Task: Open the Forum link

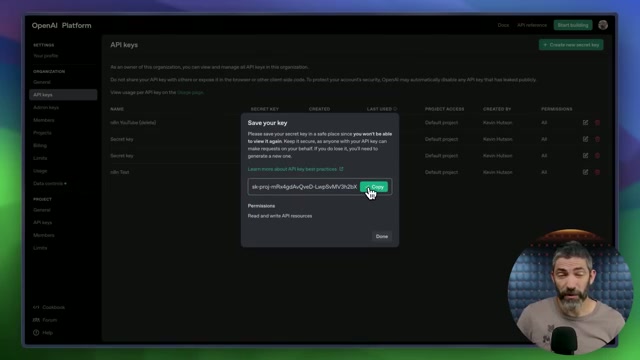Action: 45,320
